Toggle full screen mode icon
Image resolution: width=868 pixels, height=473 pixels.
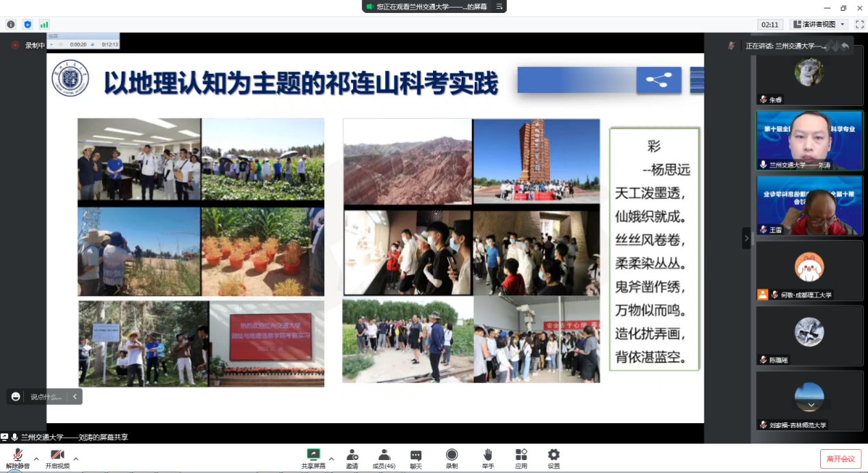pos(860,25)
